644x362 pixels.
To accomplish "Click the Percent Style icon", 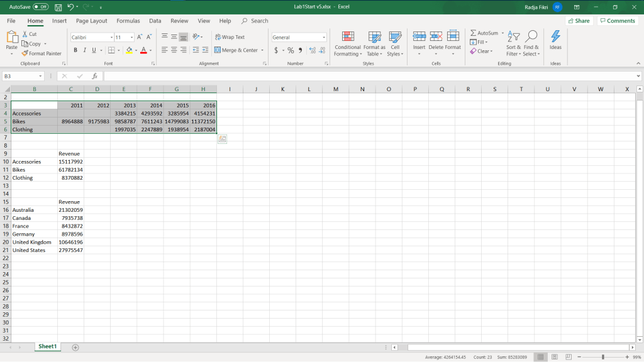I will [x=291, y=50].
